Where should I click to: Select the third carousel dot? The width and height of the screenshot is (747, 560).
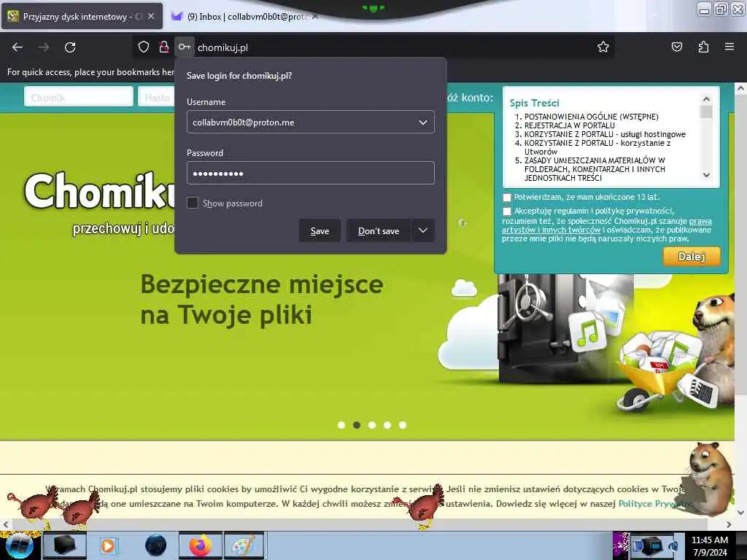372,425
